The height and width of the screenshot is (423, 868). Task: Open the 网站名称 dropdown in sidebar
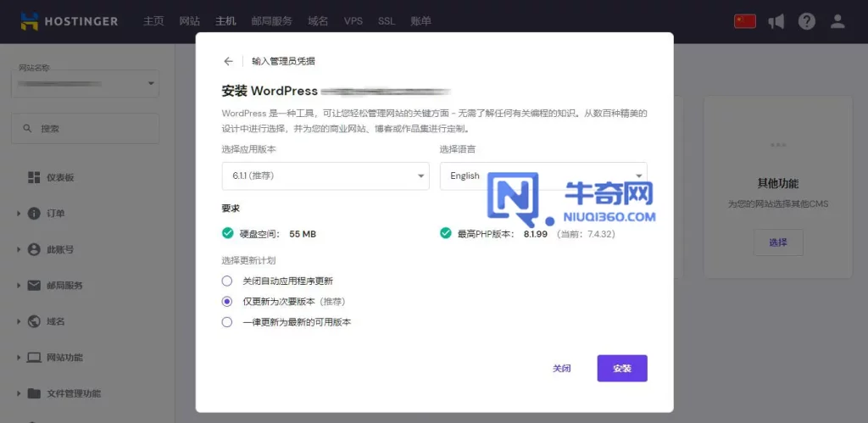point(86,84)
